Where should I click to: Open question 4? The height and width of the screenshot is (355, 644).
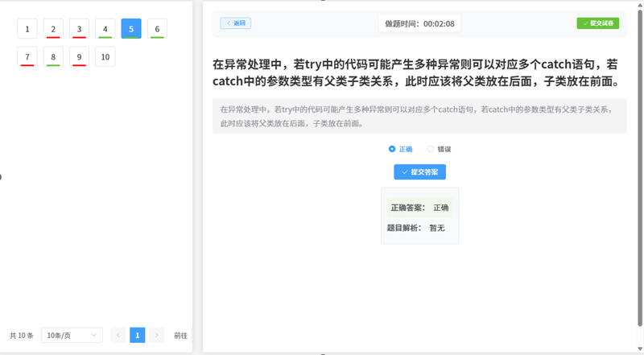point(105,29)
